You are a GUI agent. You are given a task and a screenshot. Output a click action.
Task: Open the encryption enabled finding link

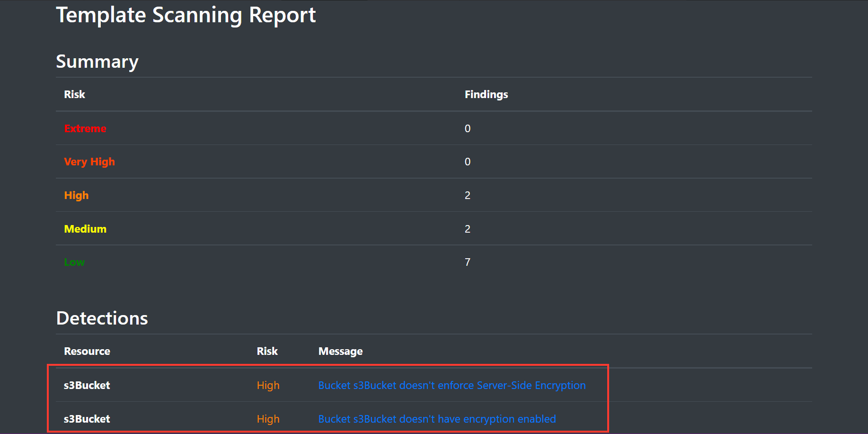437,419
